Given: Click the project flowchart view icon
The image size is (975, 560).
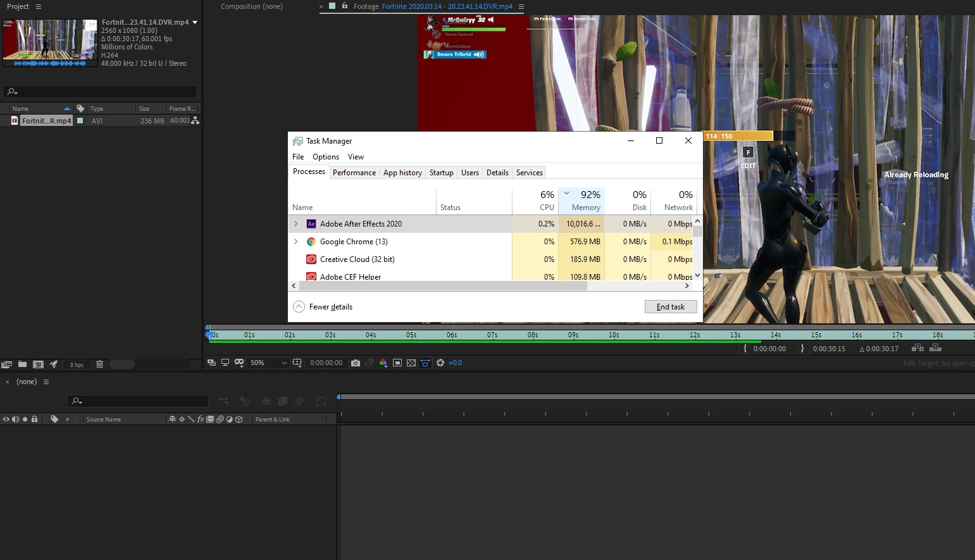Looking at the screenshot, I should coord(196,120).
